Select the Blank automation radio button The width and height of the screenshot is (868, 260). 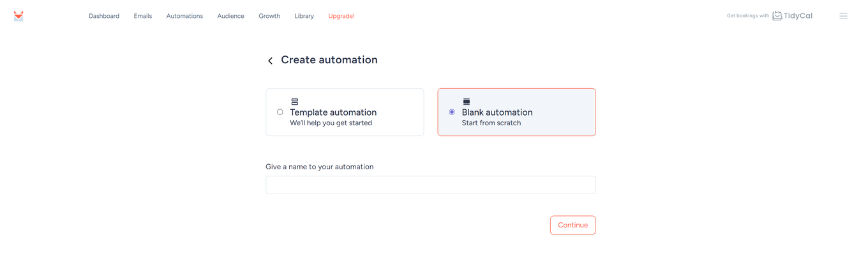pyautogui.click(x=452, y=112)
